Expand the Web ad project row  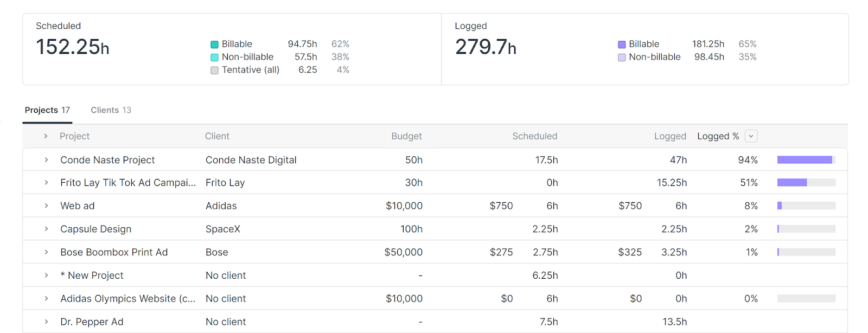(x=46, y=206)
